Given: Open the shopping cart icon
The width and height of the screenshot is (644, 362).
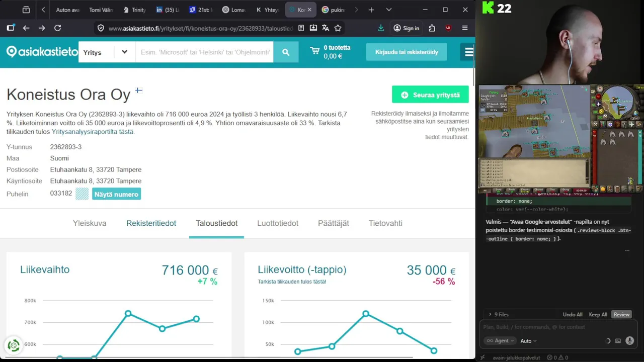Looking at the screenshot, I should [315, 51].
